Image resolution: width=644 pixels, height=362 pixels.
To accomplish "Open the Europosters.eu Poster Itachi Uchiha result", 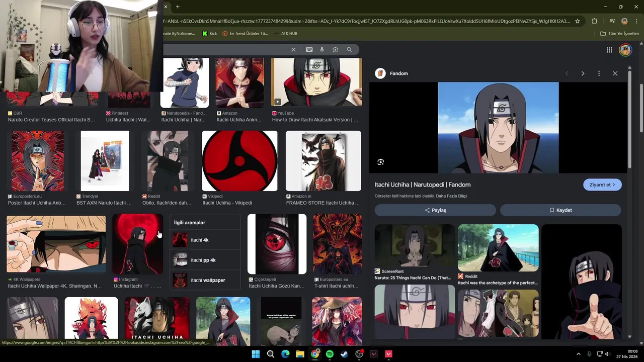I will [38, 161].
